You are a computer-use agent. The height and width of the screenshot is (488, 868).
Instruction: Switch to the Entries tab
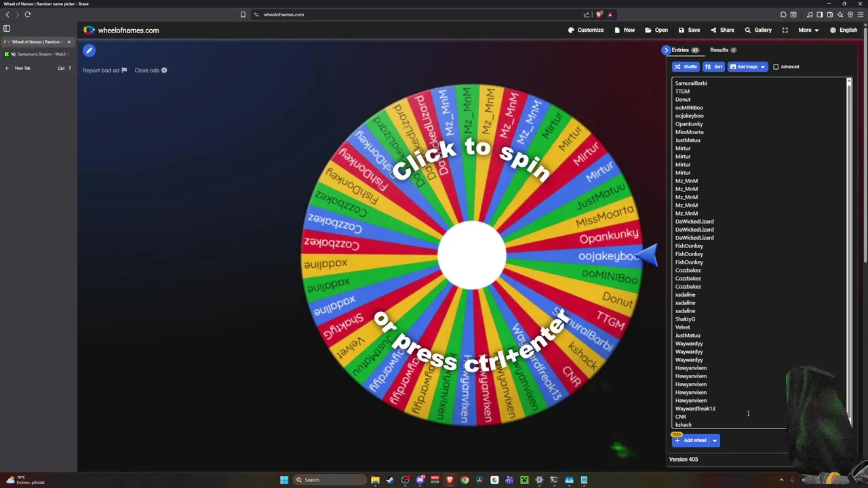click(x=685, y=50)
